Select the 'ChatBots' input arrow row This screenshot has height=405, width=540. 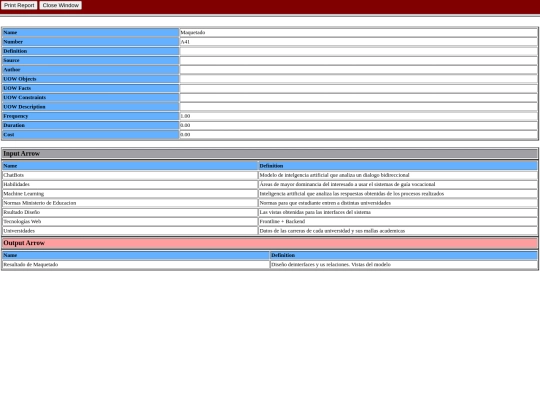pyautogui.click(x=270, y=175)
